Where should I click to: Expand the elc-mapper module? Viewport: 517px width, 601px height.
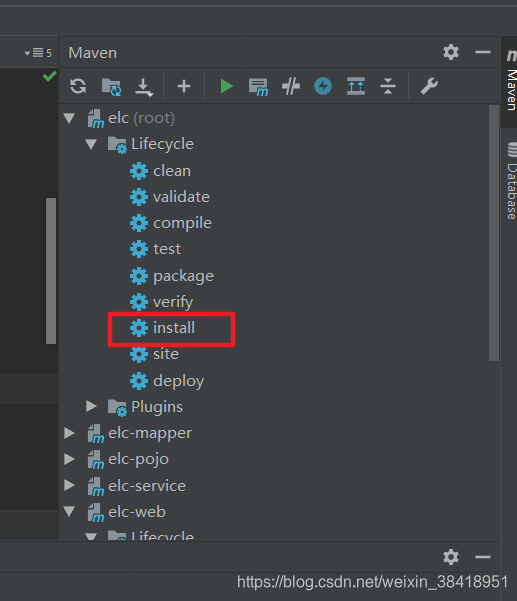click(x=69, y=433)
